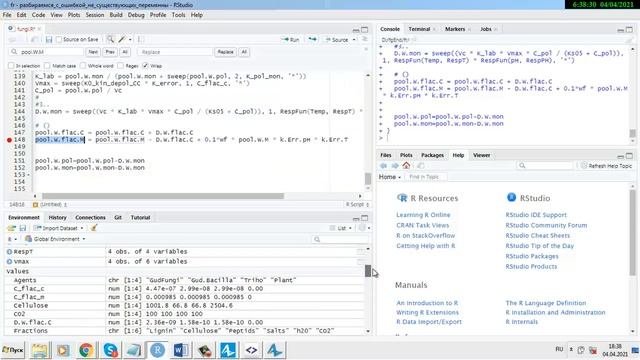
Task: Open file explorer from taskbar
Action: [40, 350]
